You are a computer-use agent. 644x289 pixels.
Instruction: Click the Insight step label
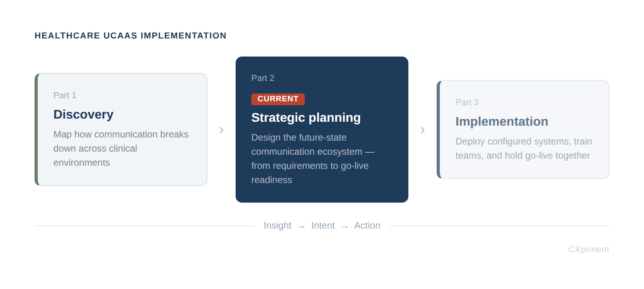click(277, 225)
